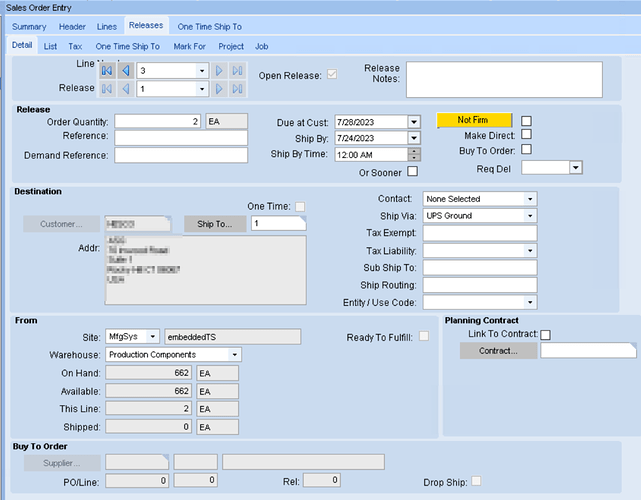Open the Site dropdown

pyautogui.click(x=152, y=336)
